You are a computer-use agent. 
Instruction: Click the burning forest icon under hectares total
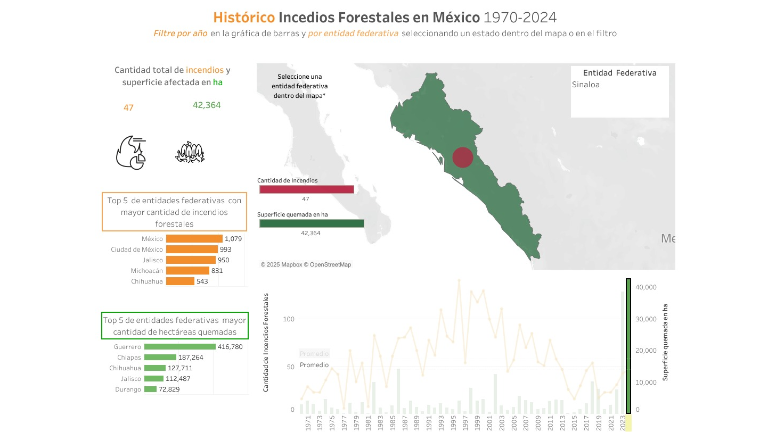coord(190,152)
